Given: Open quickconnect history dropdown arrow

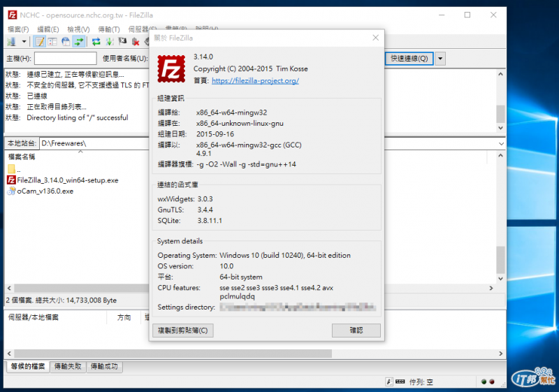Looking at the screenshot, I should coord(440,59).
